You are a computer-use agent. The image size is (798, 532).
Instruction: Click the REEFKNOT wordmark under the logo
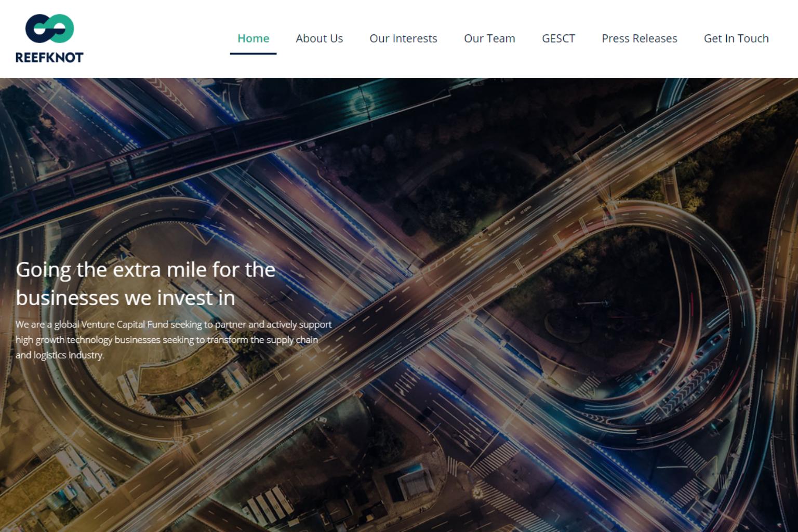[49, 58]
